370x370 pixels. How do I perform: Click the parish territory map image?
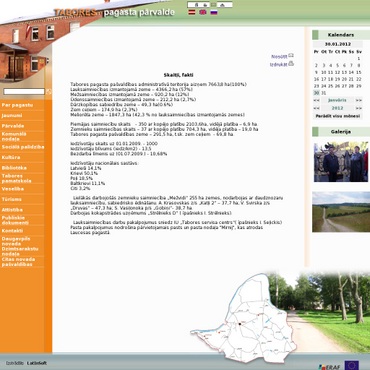pyautogui.click(x=244, y=318)
